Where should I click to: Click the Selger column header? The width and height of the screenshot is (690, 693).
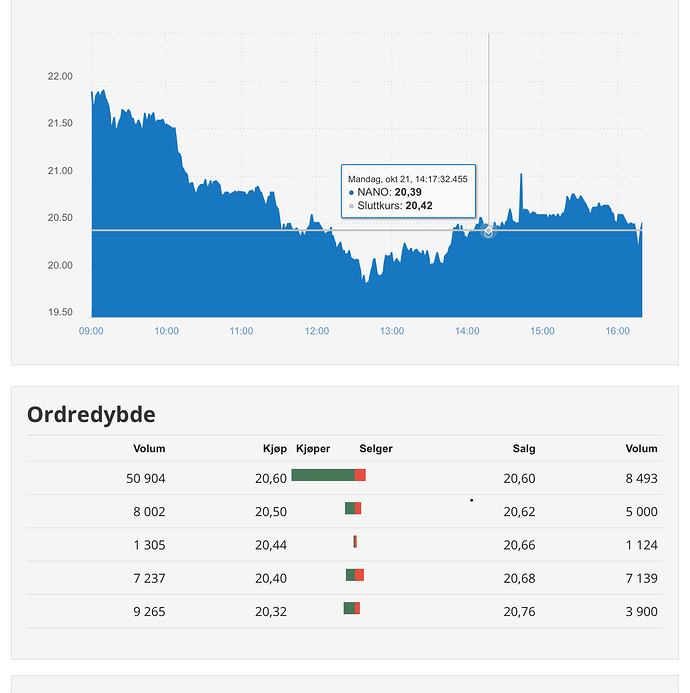(376, 449)
